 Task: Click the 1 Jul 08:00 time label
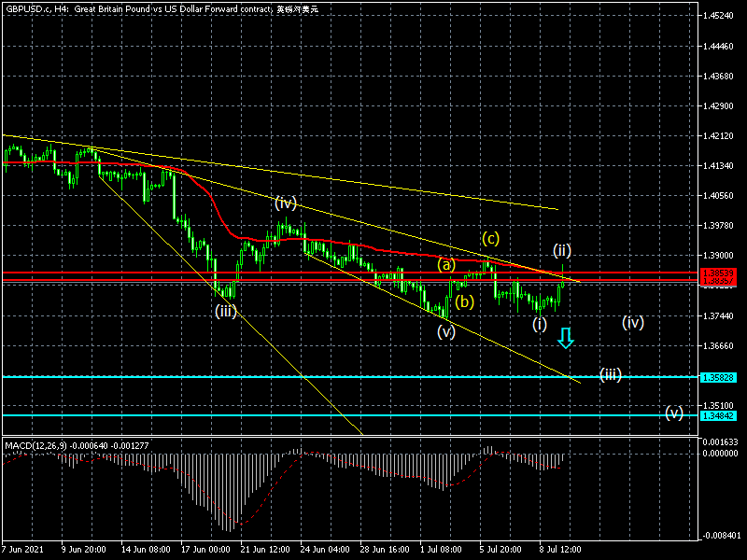441,549
